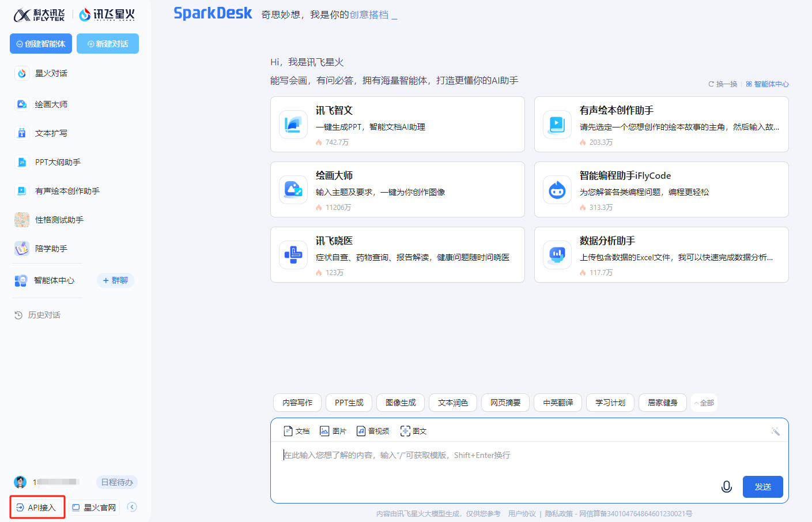Visit 星火官网
812x522 pixels.
[94, 508]
